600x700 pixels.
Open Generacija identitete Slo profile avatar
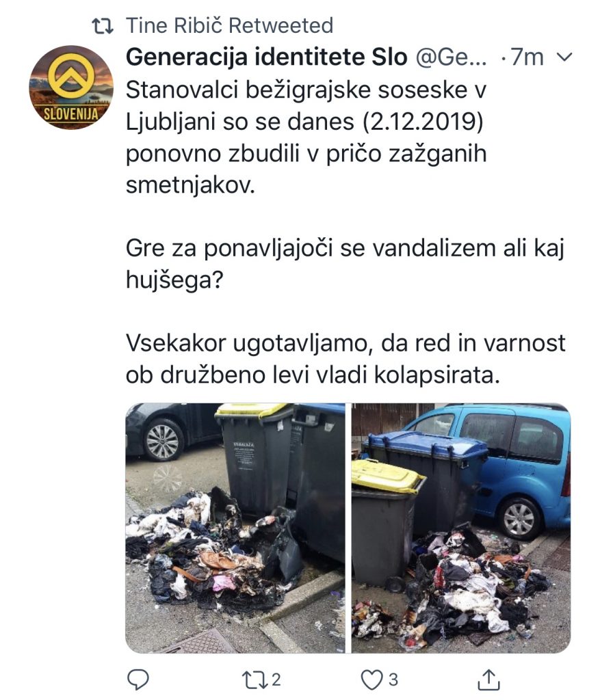tap(71, 87)
